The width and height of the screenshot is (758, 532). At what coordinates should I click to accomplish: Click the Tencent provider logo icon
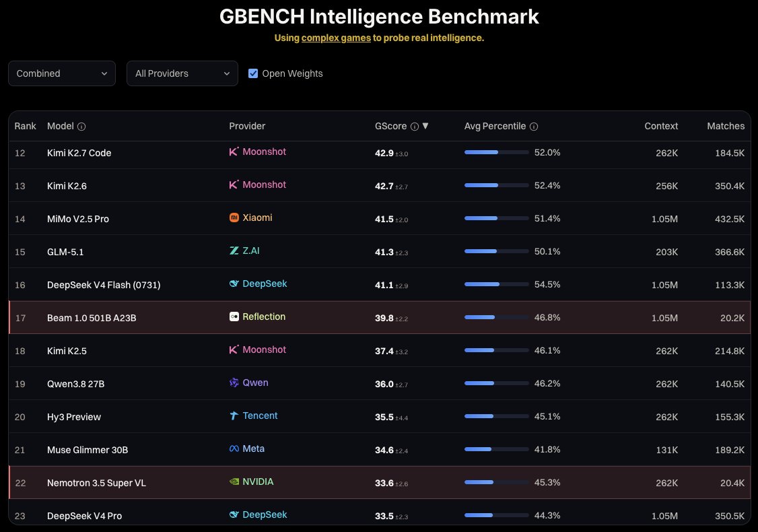(x=234, y=415)
